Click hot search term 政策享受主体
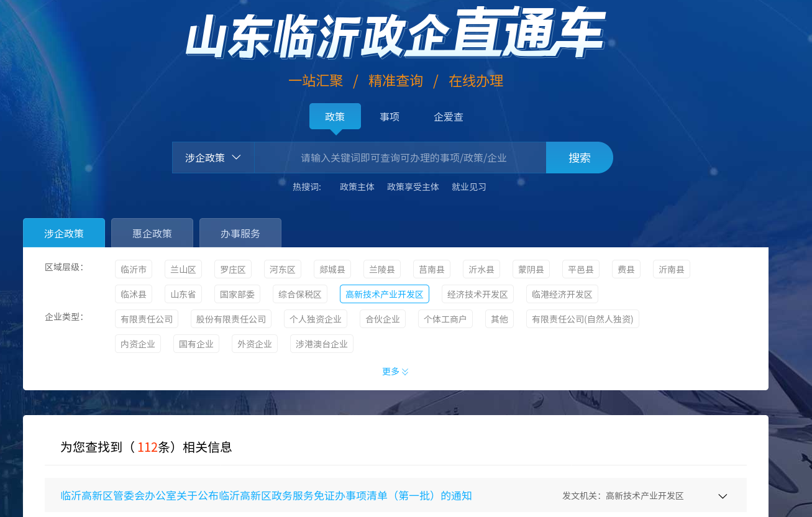The width and height of the screenshot is (812, 517). (x=413, y=187)
